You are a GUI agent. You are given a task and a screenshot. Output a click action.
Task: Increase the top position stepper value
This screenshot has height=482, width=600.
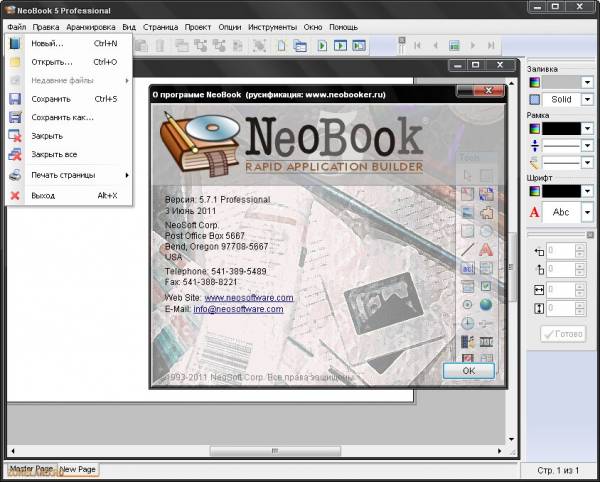click(x=580, y=266)
